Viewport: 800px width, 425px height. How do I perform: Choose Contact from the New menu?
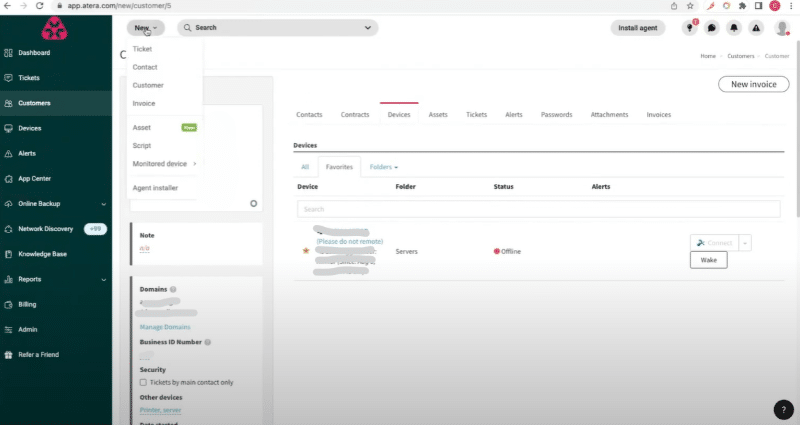(x=145, y=67)
